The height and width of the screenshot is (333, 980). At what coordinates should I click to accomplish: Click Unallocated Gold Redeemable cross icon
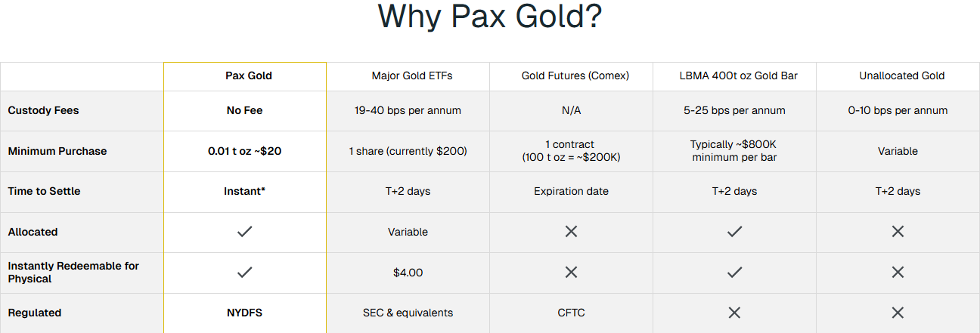[898, 273]
